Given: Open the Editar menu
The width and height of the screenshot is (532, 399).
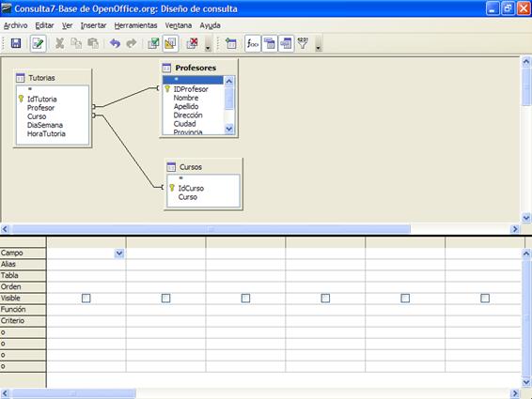Looking at the screenshot, I should pos(44,25).
